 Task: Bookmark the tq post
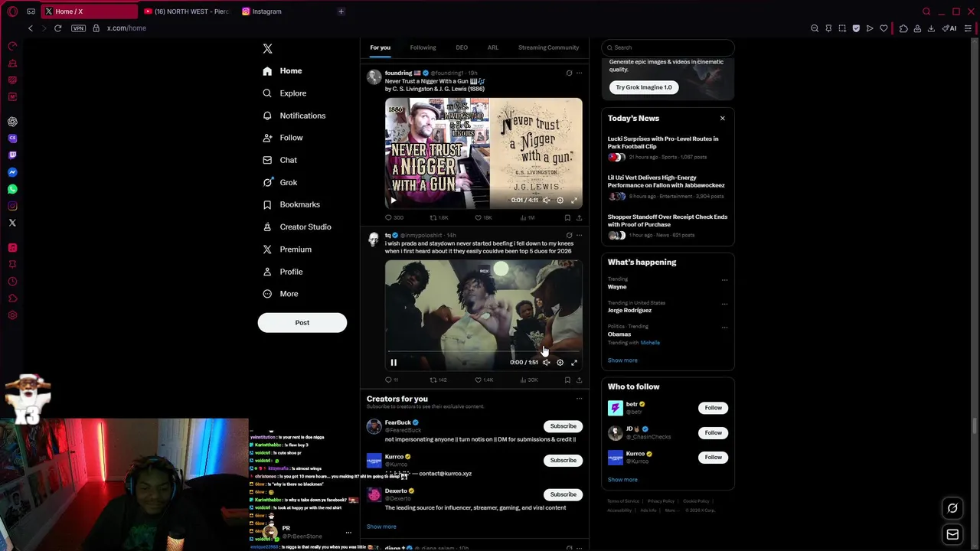point(567,380)
